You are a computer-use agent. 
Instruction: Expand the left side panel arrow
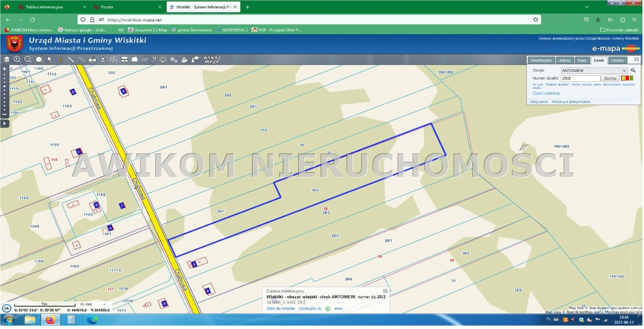point(4,123)
